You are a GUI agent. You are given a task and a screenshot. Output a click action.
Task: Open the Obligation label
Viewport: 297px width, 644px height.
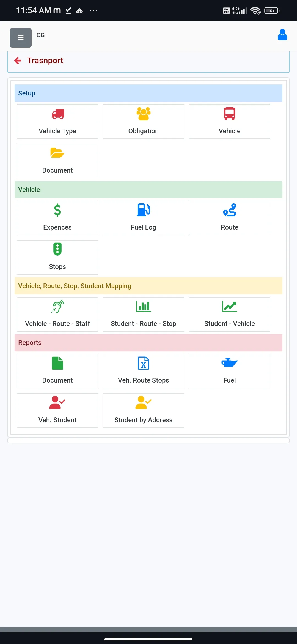pyautogui.click(x=144, y=131)
